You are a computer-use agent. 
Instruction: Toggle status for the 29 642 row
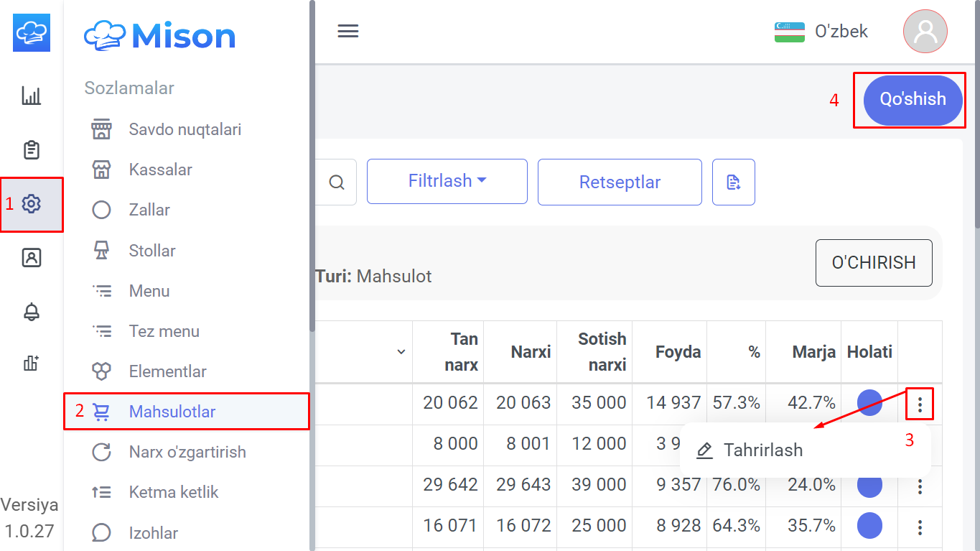pyautogui.click(x=869, y=485)
